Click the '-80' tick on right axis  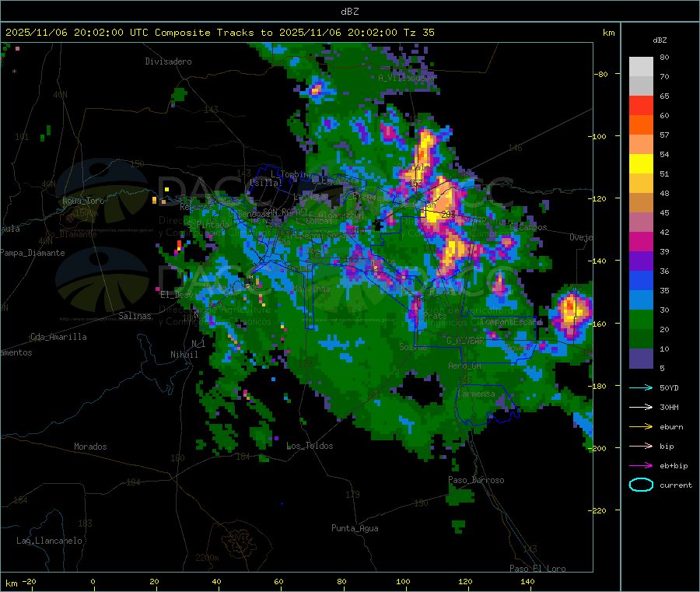pos(601,74)
